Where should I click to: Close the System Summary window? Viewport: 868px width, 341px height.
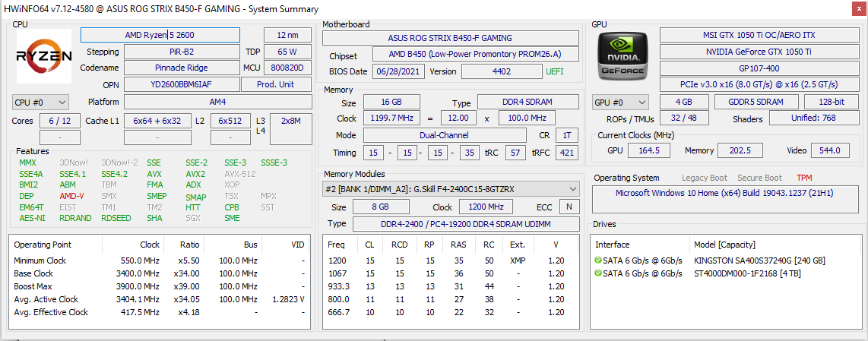859,8
